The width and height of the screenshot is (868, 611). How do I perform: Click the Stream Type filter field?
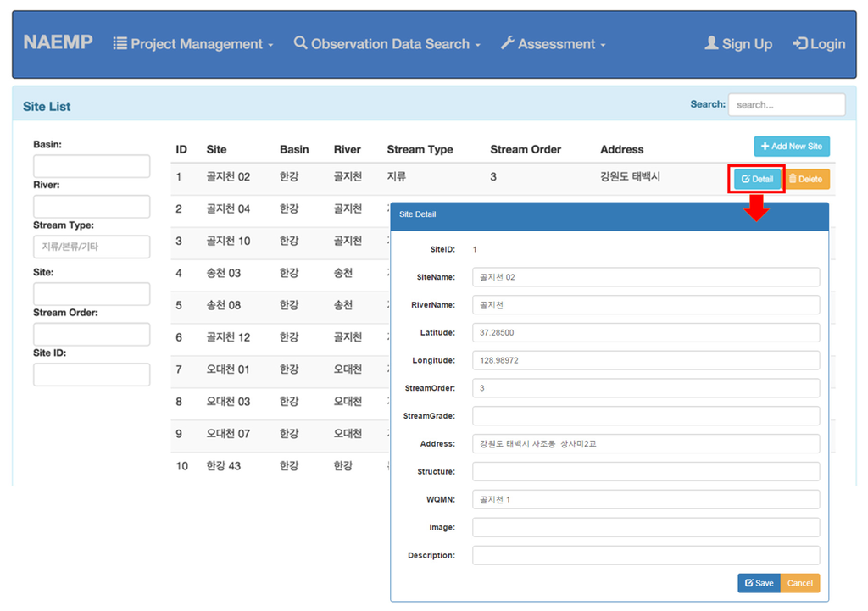point(92,247)
